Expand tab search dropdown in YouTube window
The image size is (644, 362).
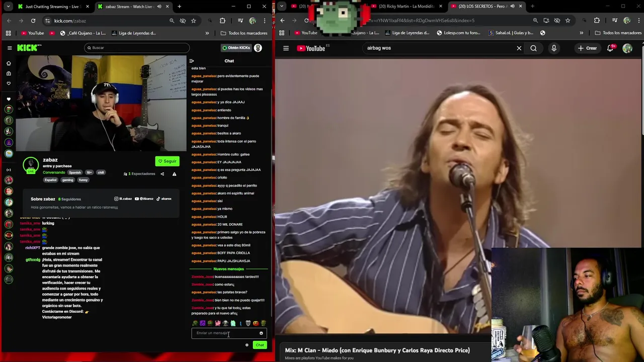282,7
